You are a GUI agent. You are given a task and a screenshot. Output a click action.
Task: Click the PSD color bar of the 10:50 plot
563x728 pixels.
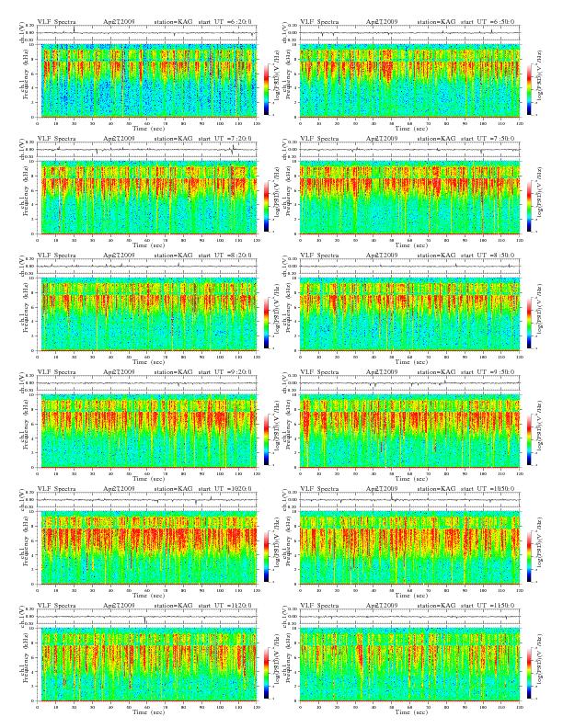[x=530, y=556]
